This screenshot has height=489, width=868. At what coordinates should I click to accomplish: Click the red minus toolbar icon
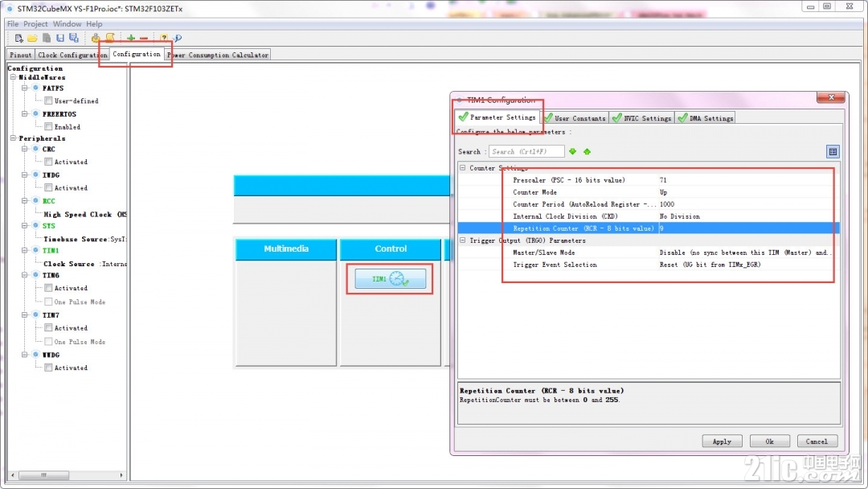coord(144,39)
